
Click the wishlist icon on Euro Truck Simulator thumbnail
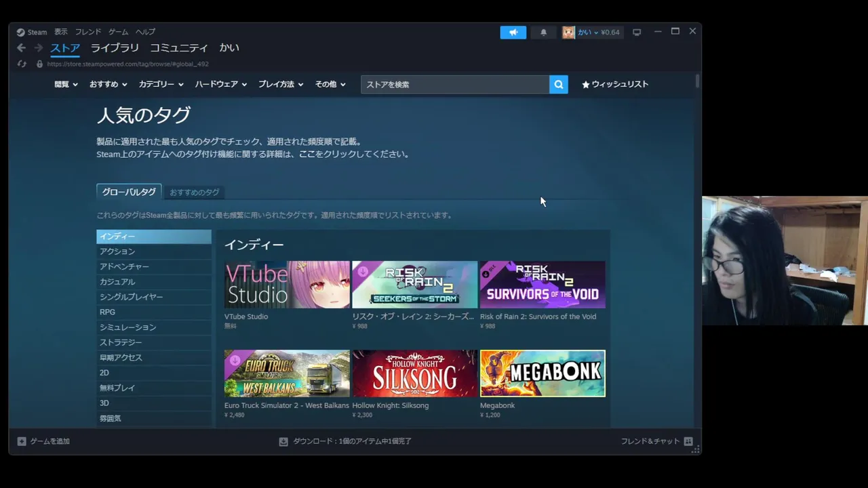234,360
